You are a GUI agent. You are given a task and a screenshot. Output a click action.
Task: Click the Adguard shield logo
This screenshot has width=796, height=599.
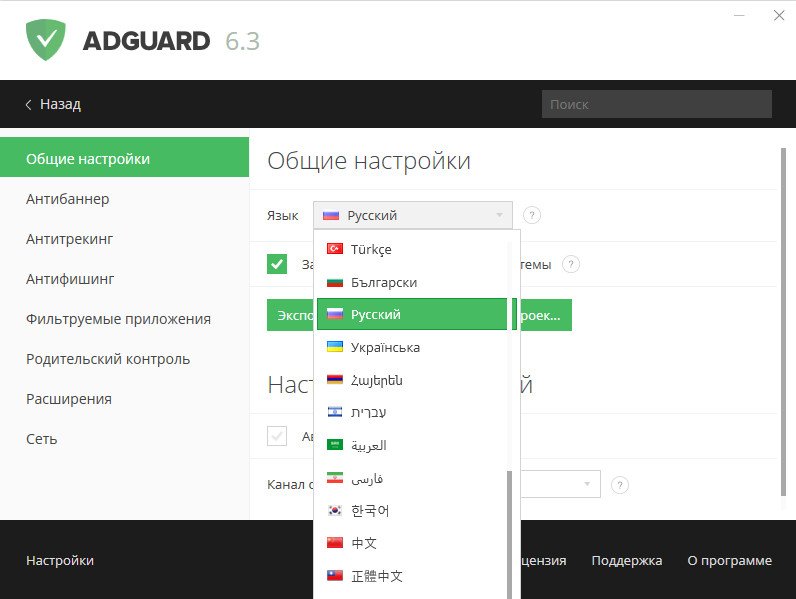tap(46, 40)
